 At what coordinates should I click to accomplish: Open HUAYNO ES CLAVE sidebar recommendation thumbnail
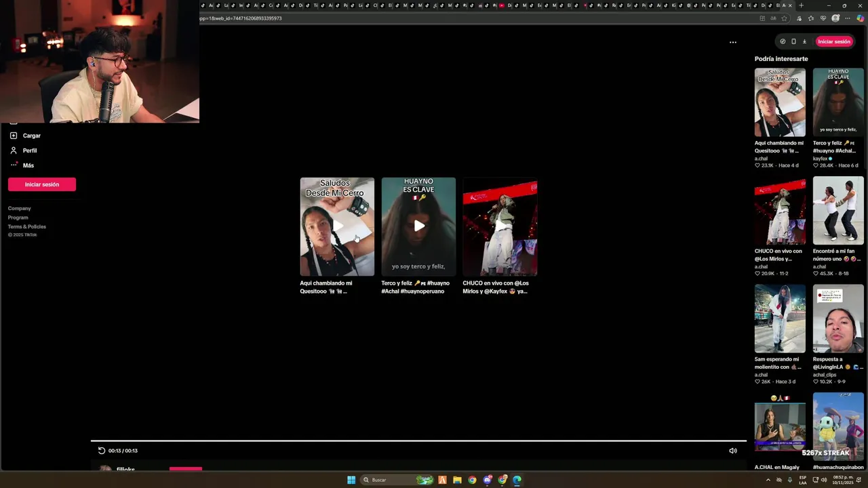click(x=838, y=102)
